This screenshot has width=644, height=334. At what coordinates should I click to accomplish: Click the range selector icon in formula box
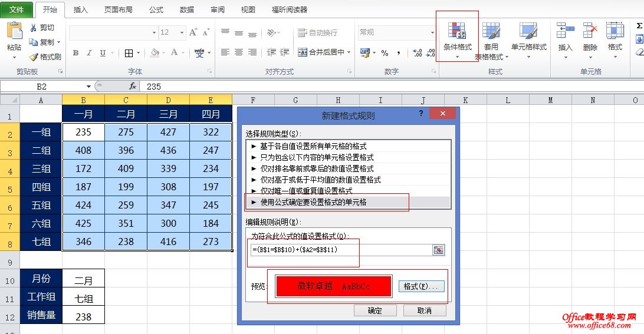tap(438, 250)
